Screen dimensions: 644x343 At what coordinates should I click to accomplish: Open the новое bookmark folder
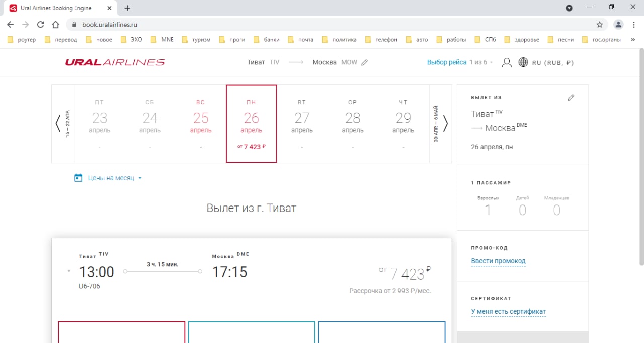tap(98, 40)
